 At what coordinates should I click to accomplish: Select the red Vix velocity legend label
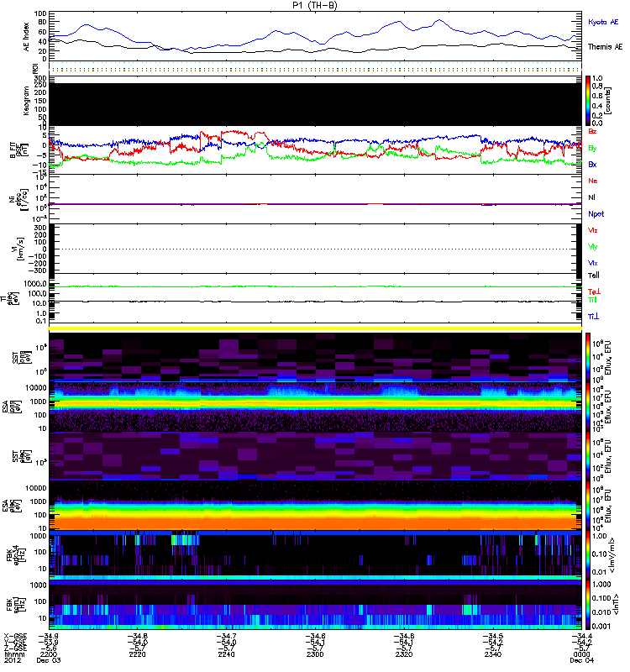pyautogui.click(x=592, y=230)
